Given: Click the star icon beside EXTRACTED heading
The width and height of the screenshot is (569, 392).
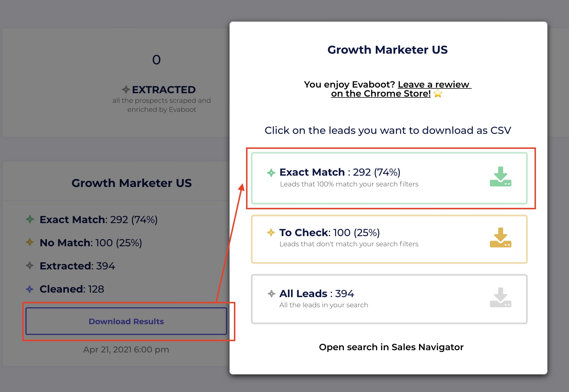Looking at the screenshot, I should point(126,90).
